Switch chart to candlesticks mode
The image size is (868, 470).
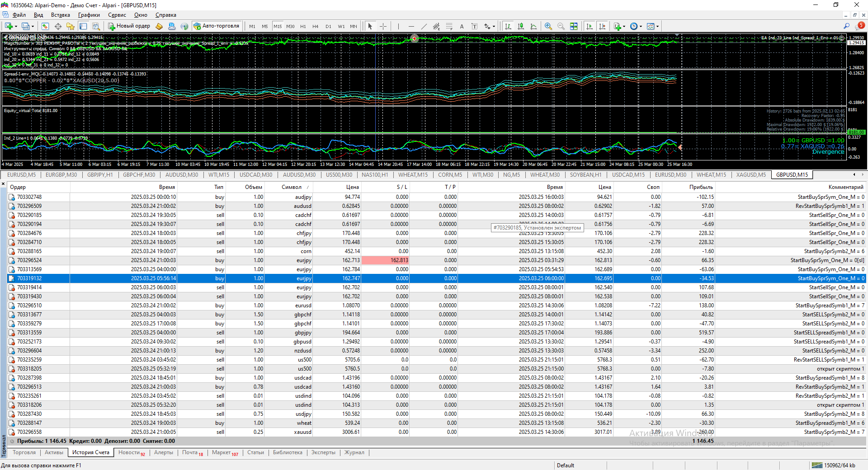521,26
